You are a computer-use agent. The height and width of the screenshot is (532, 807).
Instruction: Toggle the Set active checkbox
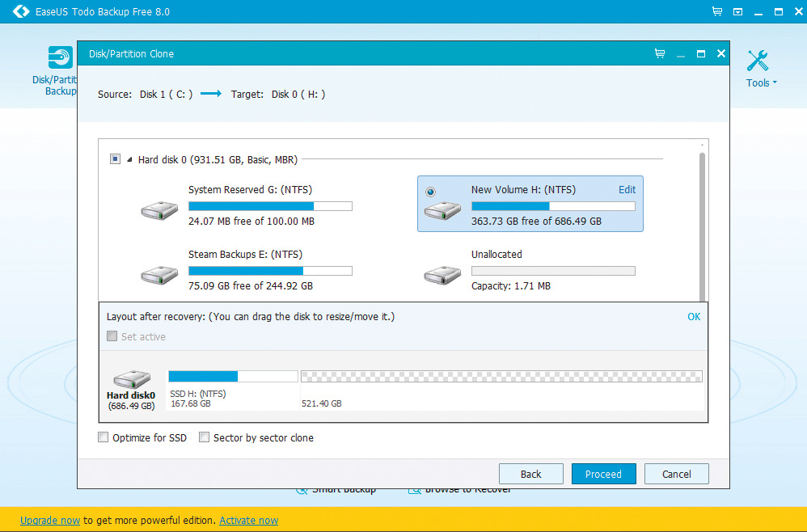(112, 336)
